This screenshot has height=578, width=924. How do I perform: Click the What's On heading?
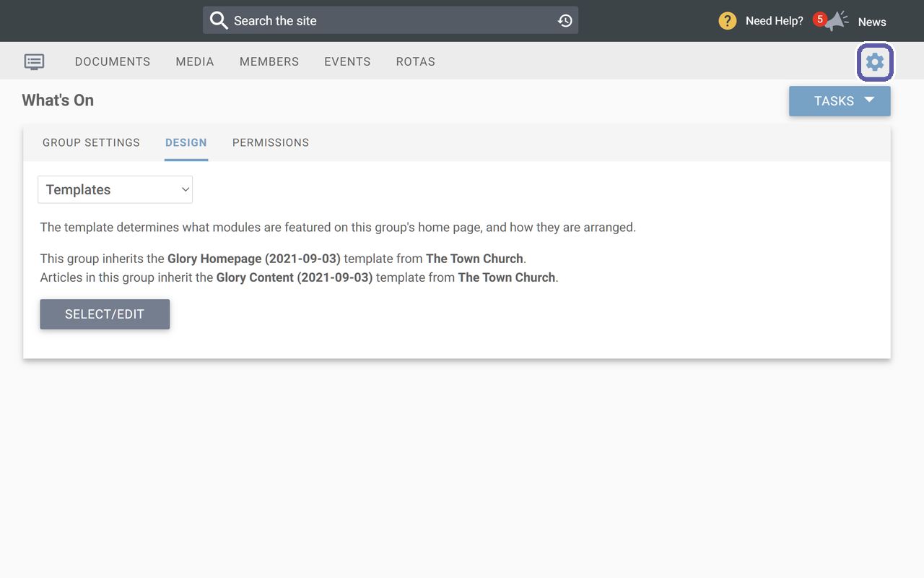58,100
